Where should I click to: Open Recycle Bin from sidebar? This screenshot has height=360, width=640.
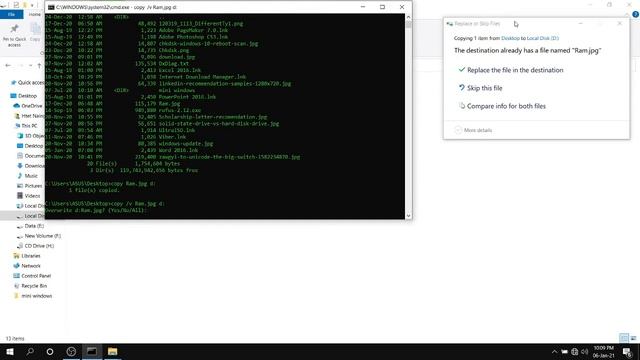pyautogui.click(x=30, y=286)
